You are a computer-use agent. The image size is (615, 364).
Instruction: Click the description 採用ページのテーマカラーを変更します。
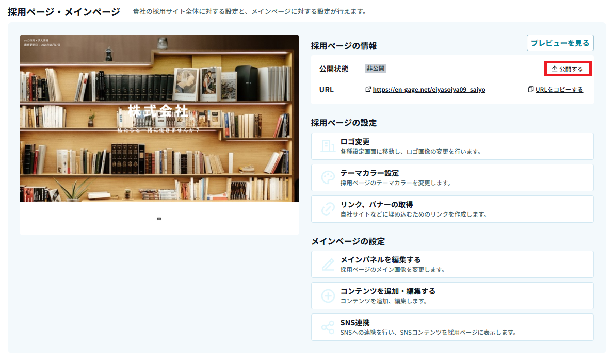[x=396, y=183]
